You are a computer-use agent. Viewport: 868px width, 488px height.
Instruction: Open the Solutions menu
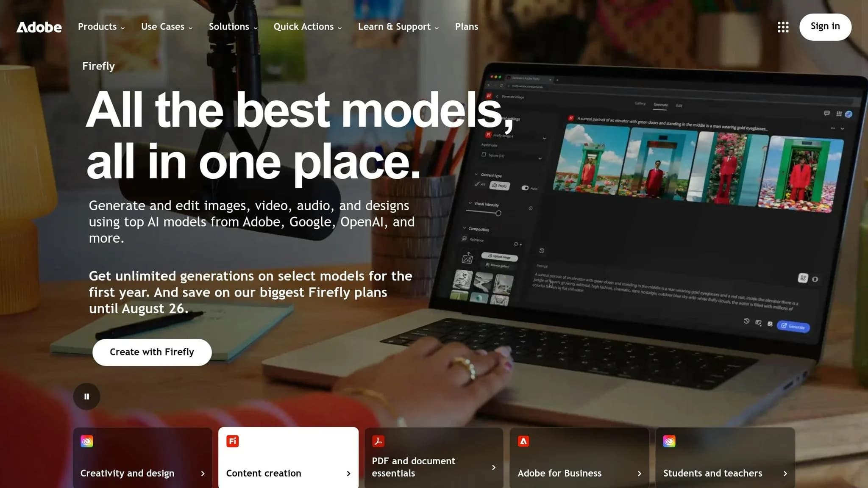pos(233,27)
